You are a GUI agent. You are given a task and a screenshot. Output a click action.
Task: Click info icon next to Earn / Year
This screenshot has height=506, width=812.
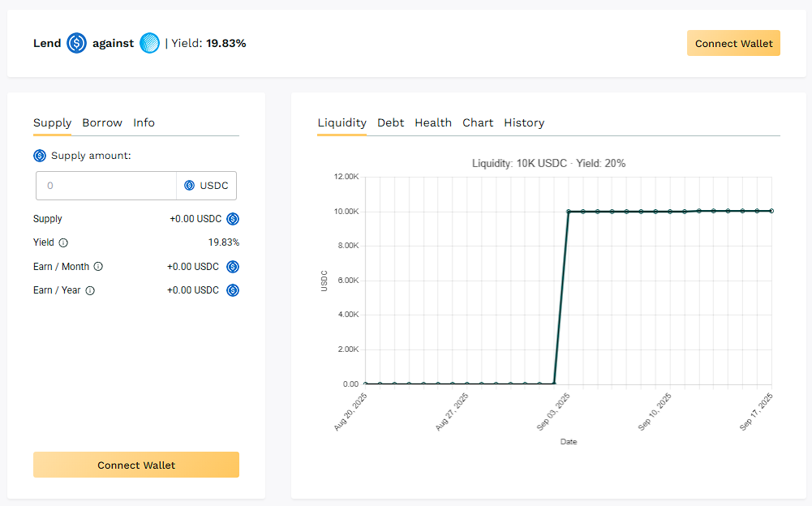90,290
